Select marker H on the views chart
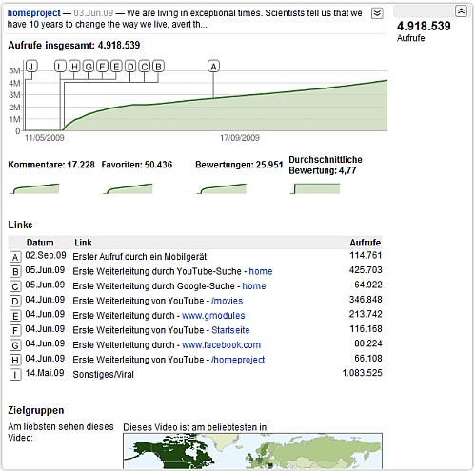 point(74,67)
